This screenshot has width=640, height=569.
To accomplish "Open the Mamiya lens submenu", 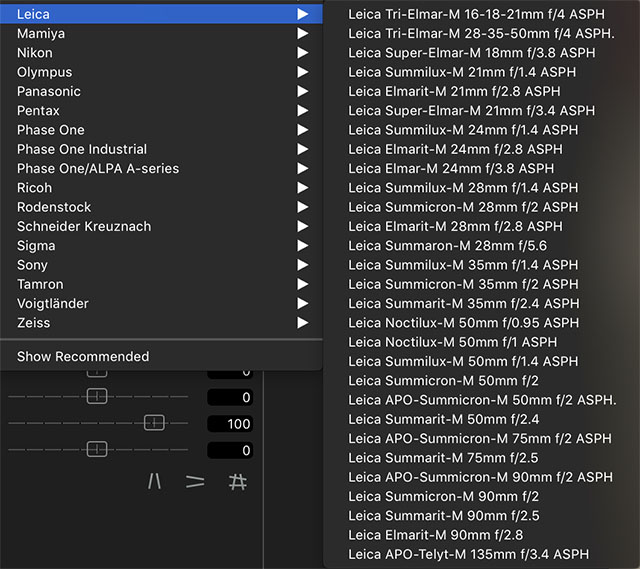I will click(161, 33).
